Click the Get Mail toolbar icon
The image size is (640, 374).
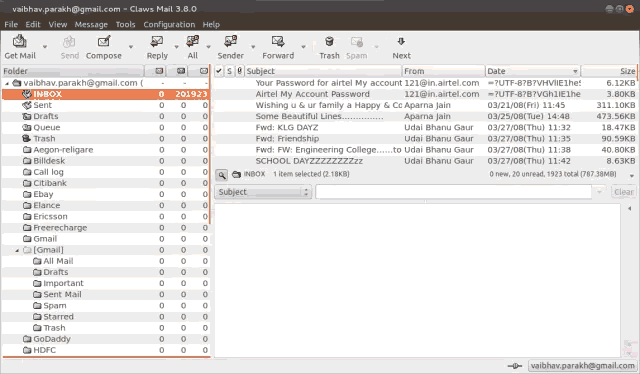[x=20, y=42]
